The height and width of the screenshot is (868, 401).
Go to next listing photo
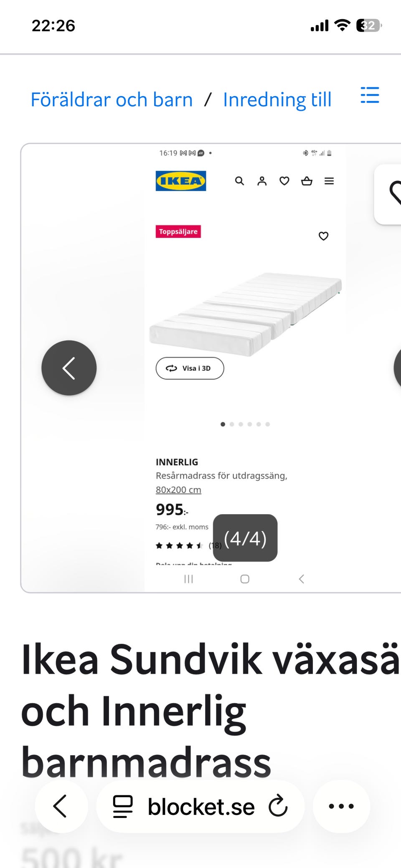click(397, 368)
